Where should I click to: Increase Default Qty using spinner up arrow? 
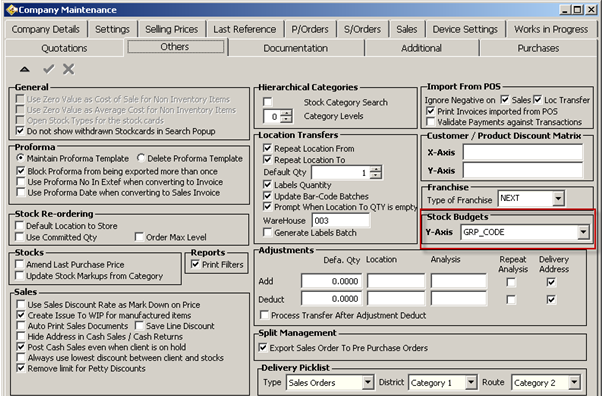click(376, 169)
